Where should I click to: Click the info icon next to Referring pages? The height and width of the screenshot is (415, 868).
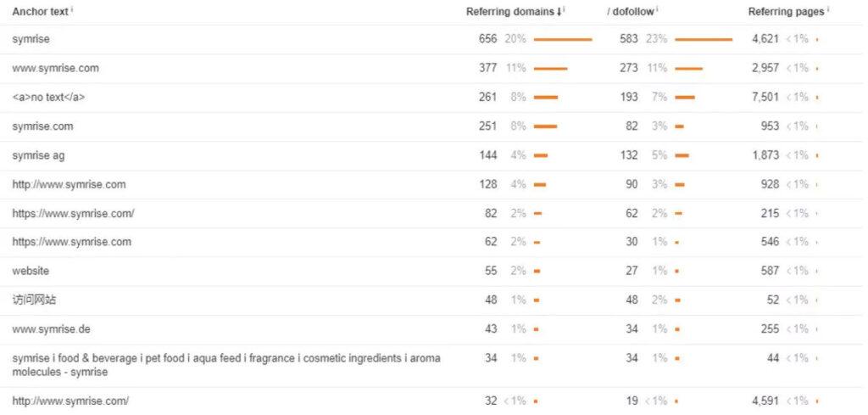[x=828, y=9]
